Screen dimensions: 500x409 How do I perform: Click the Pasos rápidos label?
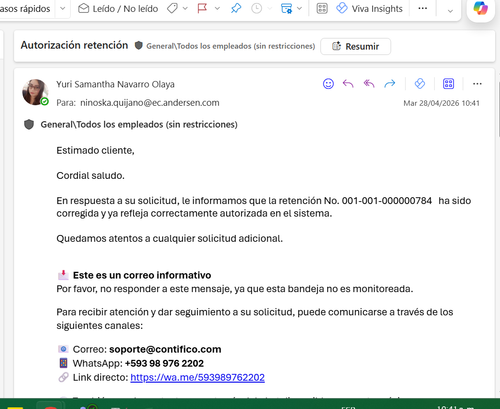pos(25,9)
